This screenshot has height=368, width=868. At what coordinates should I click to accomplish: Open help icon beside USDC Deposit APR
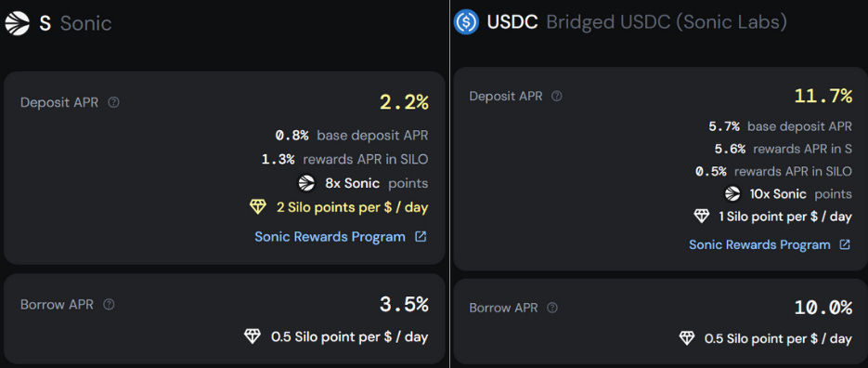[x=557, y=96]
